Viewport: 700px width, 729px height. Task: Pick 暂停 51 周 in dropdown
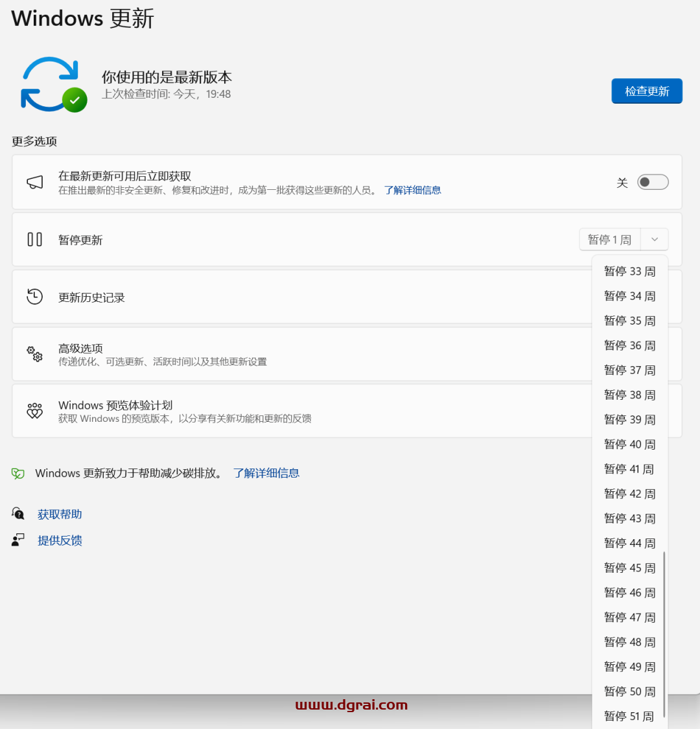(x=630, y=716)
